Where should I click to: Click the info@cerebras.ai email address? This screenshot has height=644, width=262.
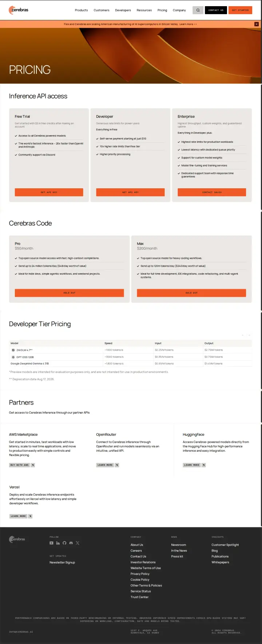pyautogui.click(x=21, y=632)
